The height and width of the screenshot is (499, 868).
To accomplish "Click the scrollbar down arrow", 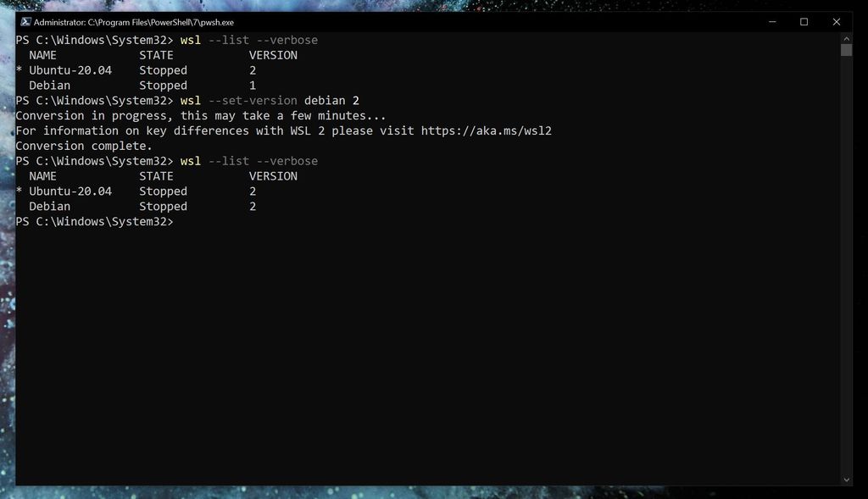I will coord(845,478).
